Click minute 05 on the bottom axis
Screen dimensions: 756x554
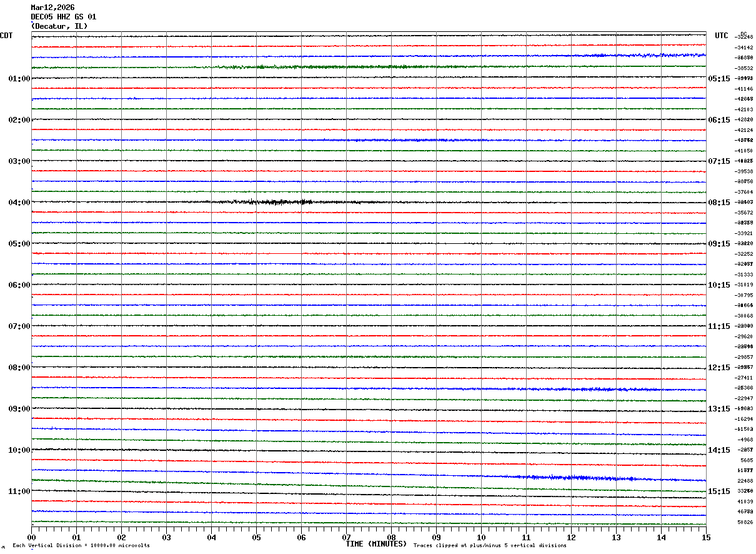pos(256,537)
